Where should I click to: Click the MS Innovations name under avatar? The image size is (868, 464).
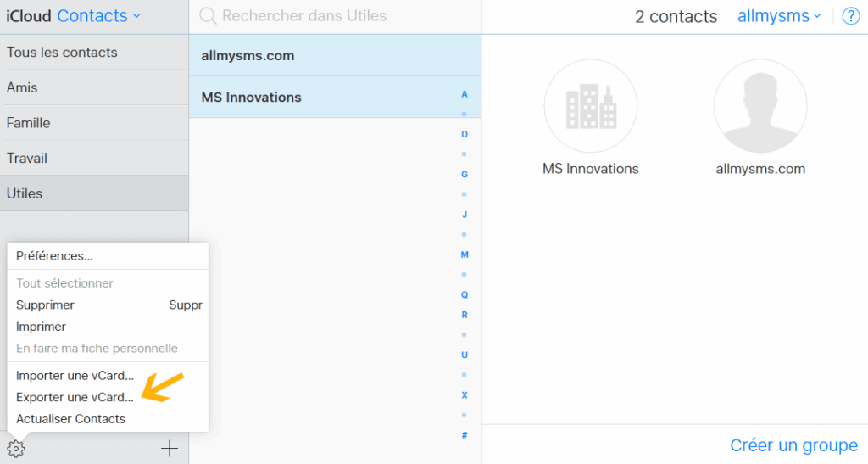(x=591, y=168)
